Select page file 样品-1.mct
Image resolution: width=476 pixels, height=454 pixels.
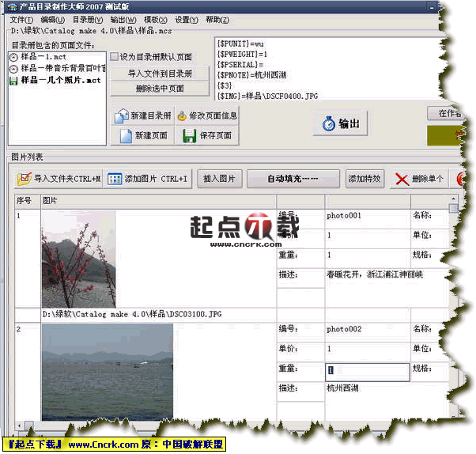pyautogui.click(x=43, y=57)
